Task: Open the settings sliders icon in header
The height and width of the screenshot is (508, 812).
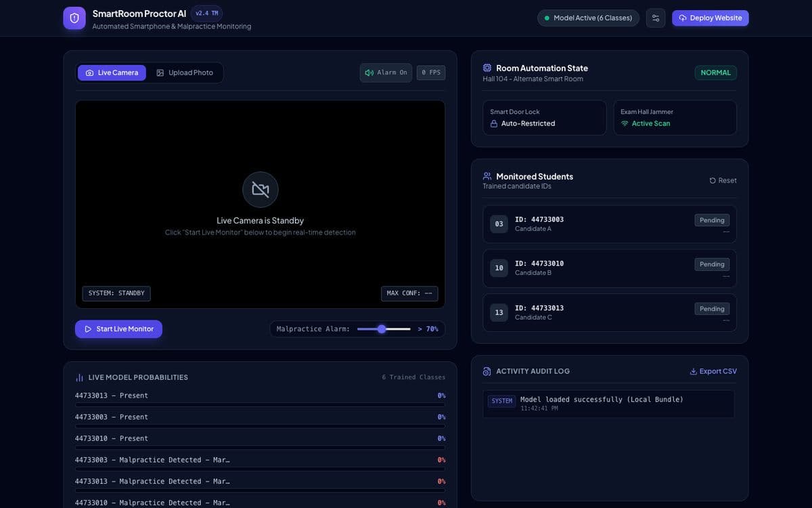Action: coord(656,18)
